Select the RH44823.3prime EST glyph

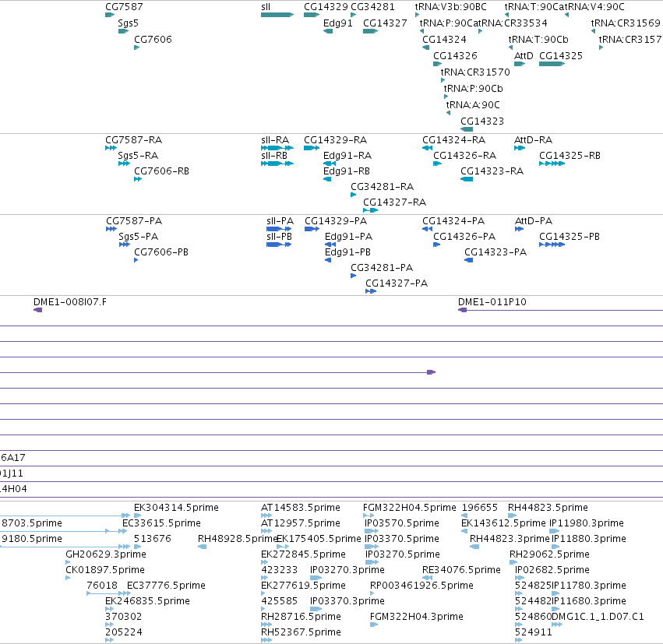tap(474, 547)
